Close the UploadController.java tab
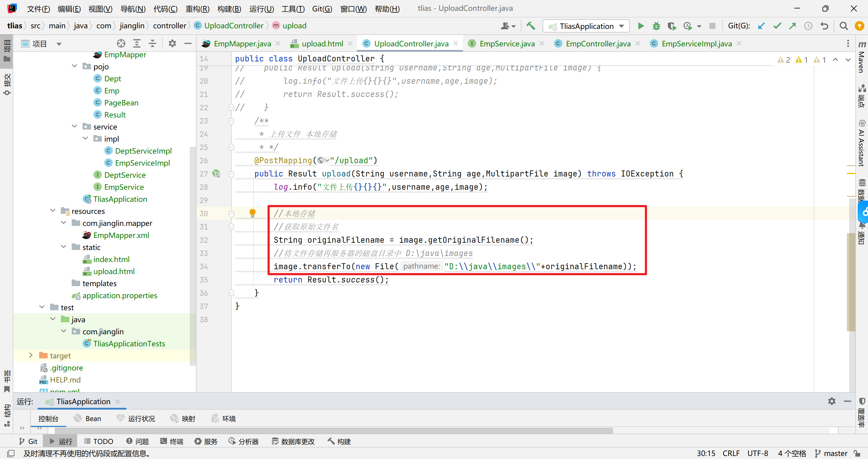This screenshot has width=868, height=459. pos(456,43)
